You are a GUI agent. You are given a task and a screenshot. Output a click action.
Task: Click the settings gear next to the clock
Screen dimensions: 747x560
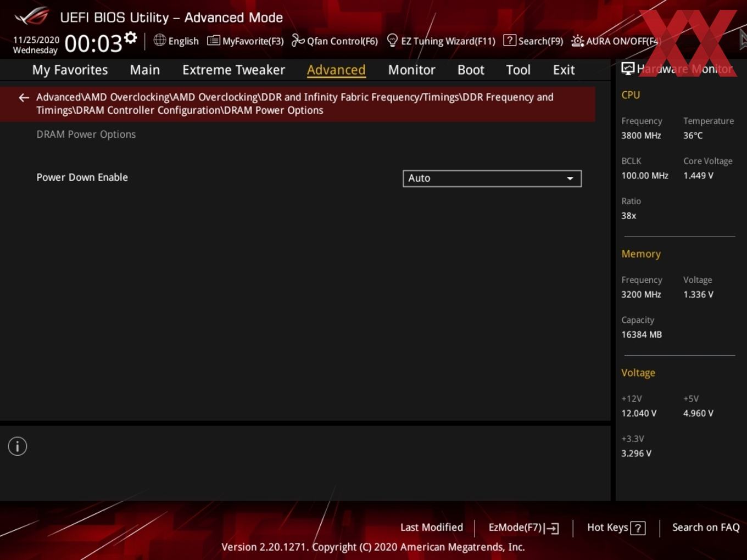tap(130, 38)
